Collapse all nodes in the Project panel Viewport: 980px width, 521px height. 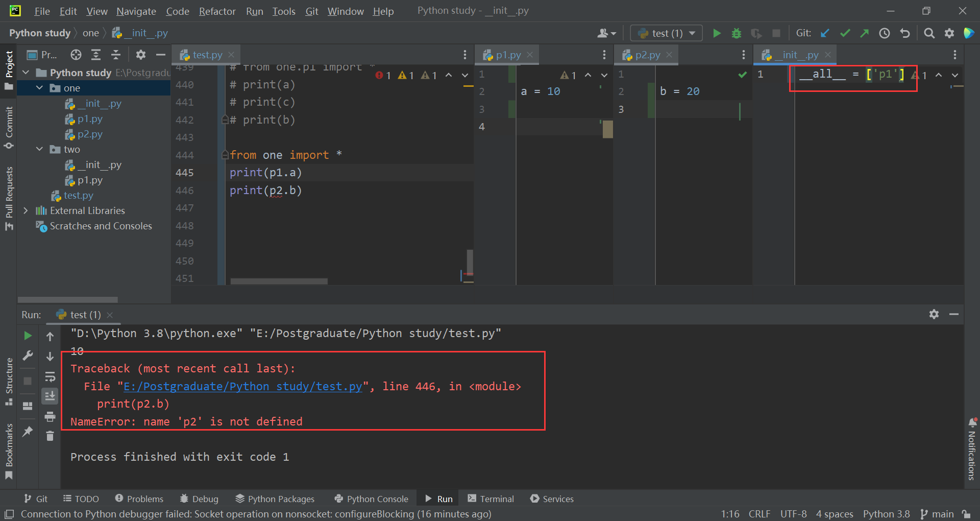116,55
